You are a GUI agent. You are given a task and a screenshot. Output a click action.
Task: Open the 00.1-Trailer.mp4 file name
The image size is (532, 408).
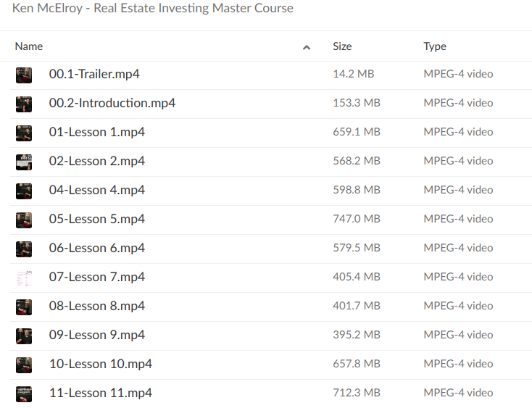tap(94, 74)
